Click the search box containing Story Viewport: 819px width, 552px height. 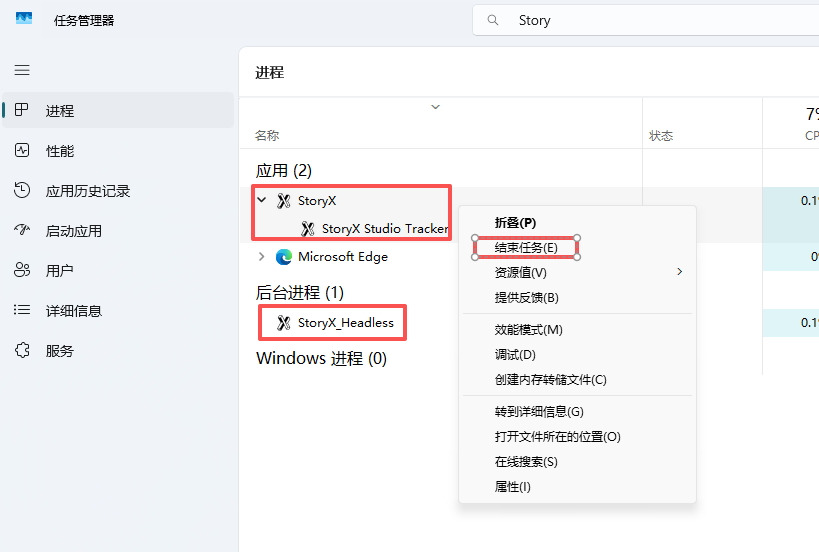pyautogui.click(x=646, y=20)
